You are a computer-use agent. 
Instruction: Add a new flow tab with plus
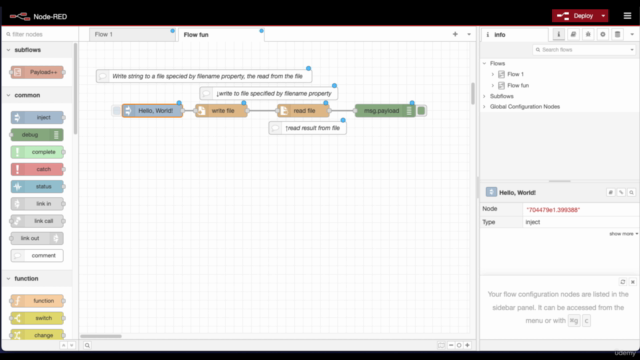[x=455, y=34]
